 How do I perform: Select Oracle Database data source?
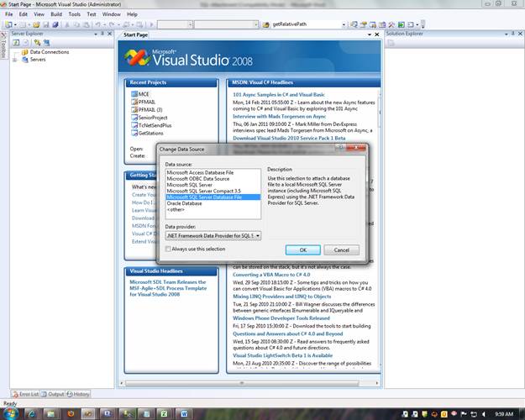point(184,203)
